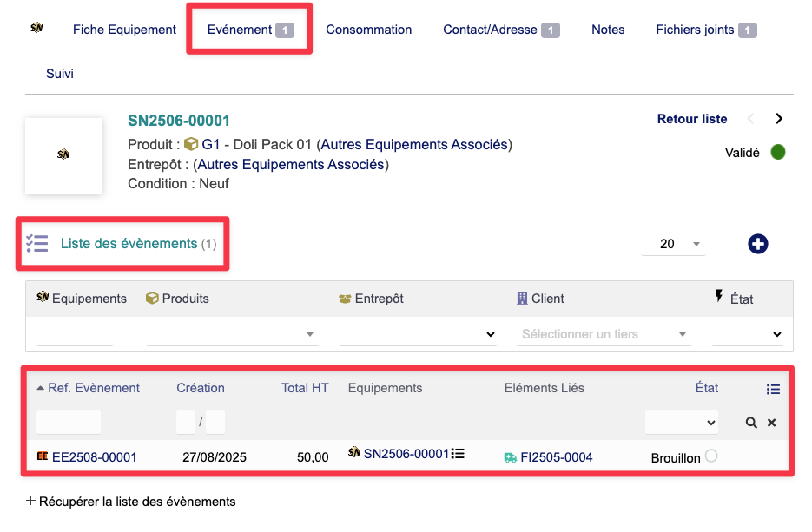This screenshot has width=812, height=532.
Task: Open column selector list icon beside État header
Action: [773, 390]
